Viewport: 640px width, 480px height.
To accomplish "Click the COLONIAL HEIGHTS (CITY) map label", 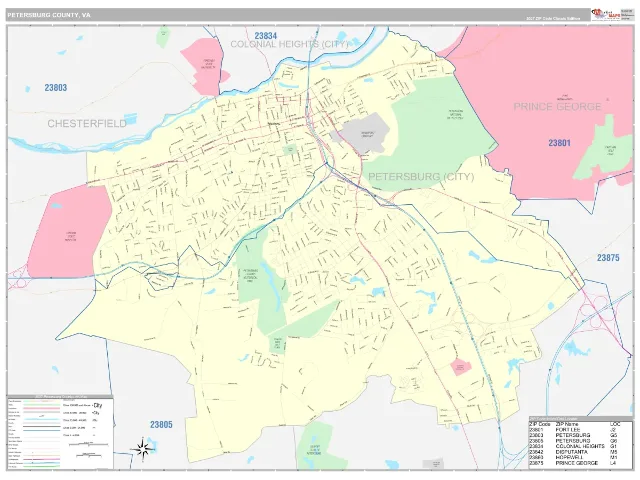I will click(289, 44).
